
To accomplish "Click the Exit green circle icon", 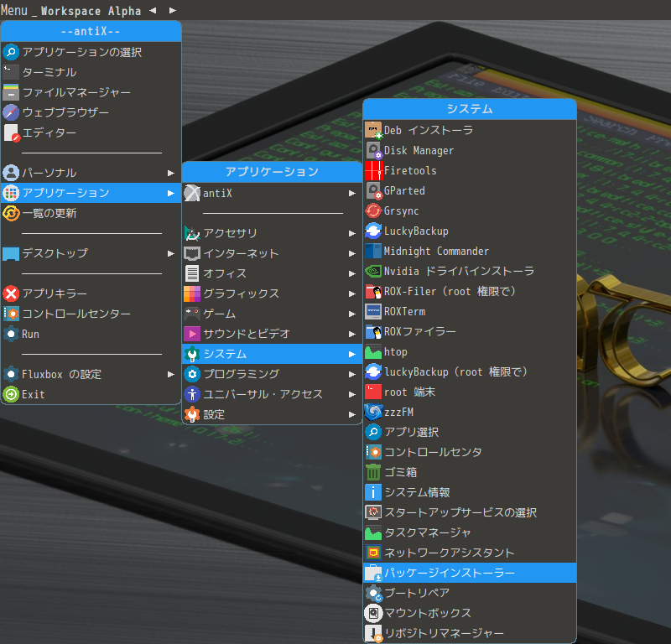I will click(x=11, y=394).
